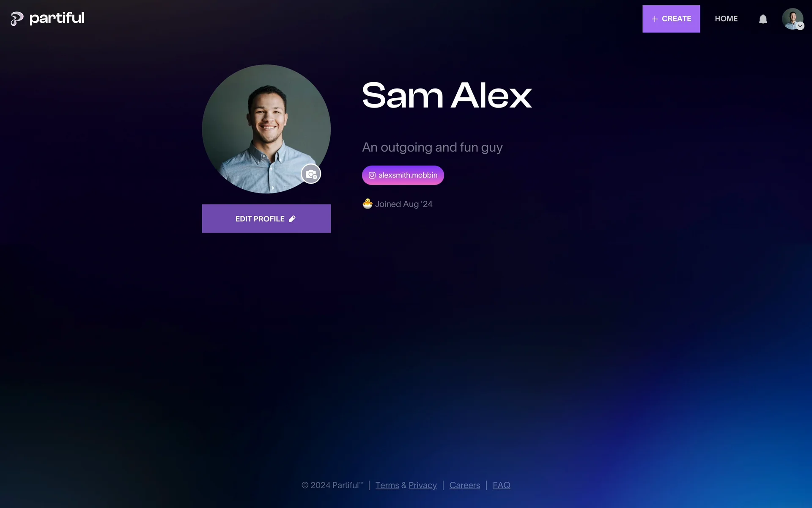The width and height of the screenshot is (812, 508).
Task: Click the camera icon on profile photo
Action: (311, 174)
